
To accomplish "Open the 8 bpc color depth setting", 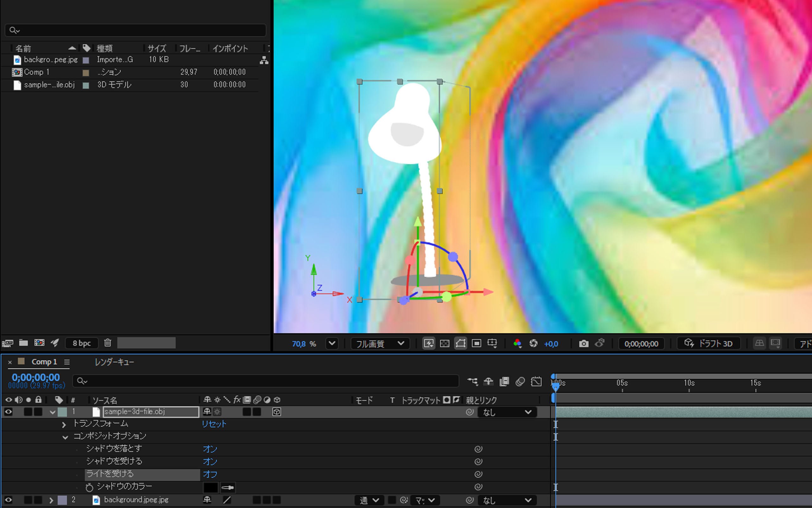I will [82, 343].
